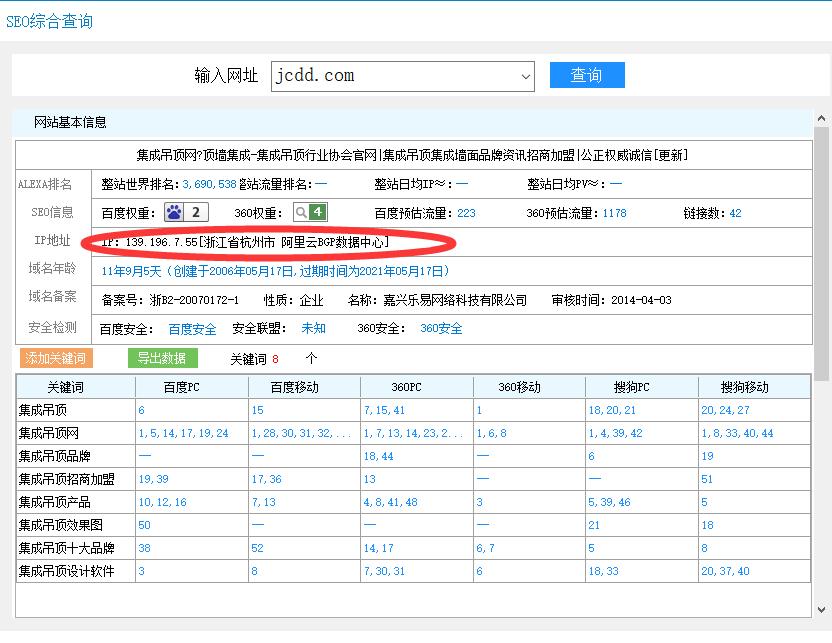Select the 集成吊顶十大品牌 keyword row

click(66, 548)
